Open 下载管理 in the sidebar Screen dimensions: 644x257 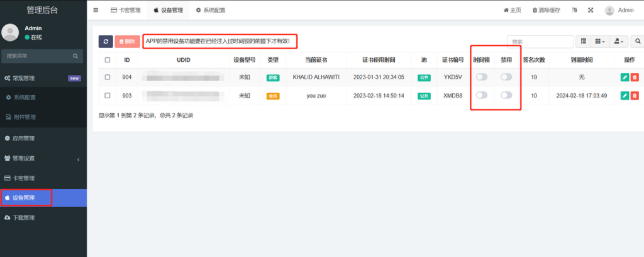[43, 217]
